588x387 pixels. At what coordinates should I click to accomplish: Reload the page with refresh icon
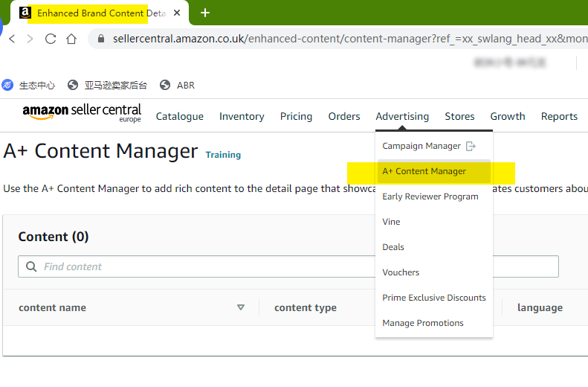[x=51, y=39]
